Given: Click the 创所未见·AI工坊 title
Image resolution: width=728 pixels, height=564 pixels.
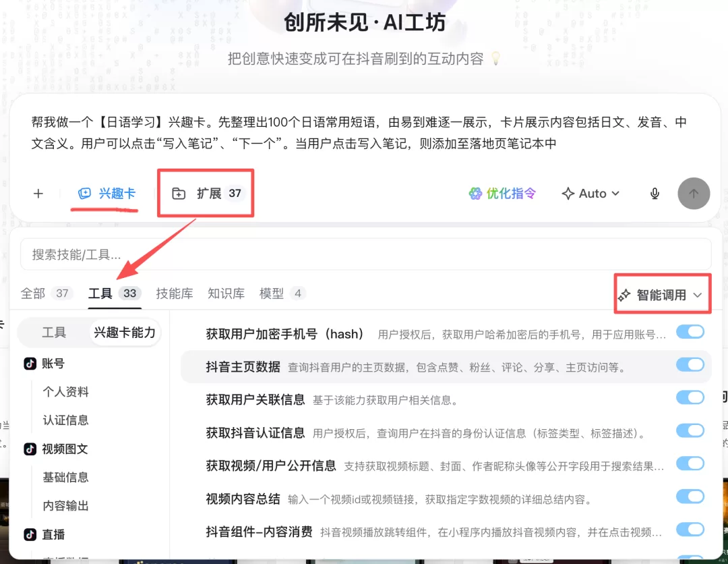Looking at the screenshot, I should (365, 22).
